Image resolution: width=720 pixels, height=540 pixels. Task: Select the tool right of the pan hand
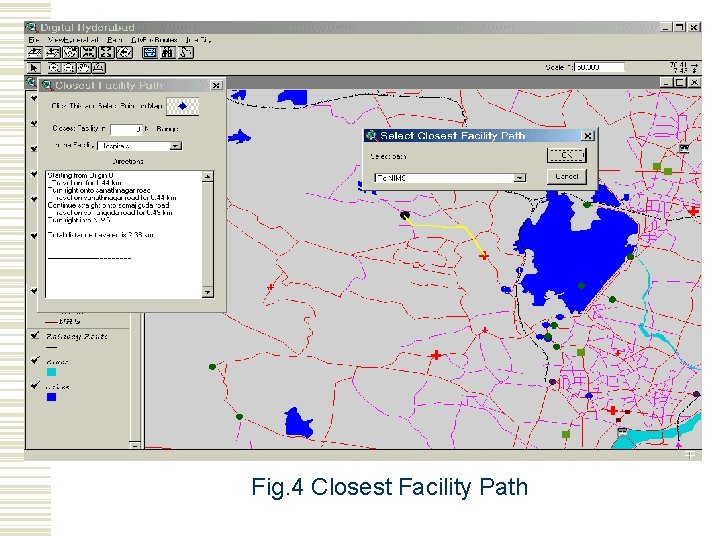point(99,68)
